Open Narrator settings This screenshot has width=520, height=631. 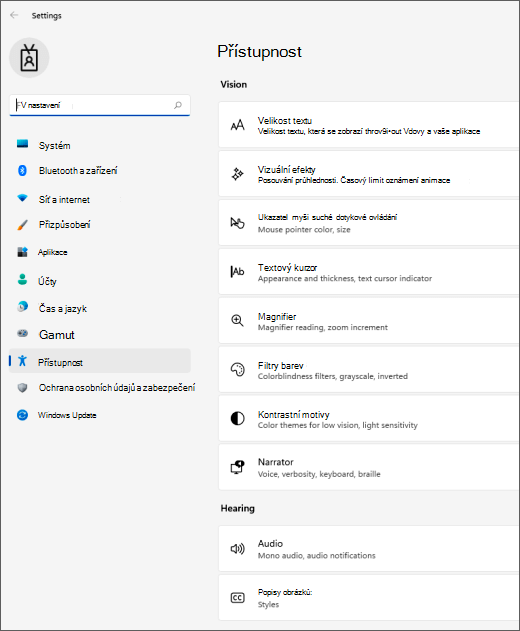coord(369,468)
